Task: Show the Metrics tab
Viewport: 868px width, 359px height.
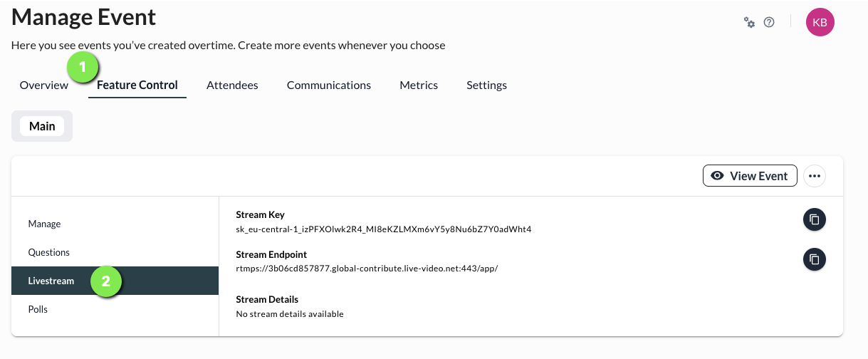Action: (419, 85)
